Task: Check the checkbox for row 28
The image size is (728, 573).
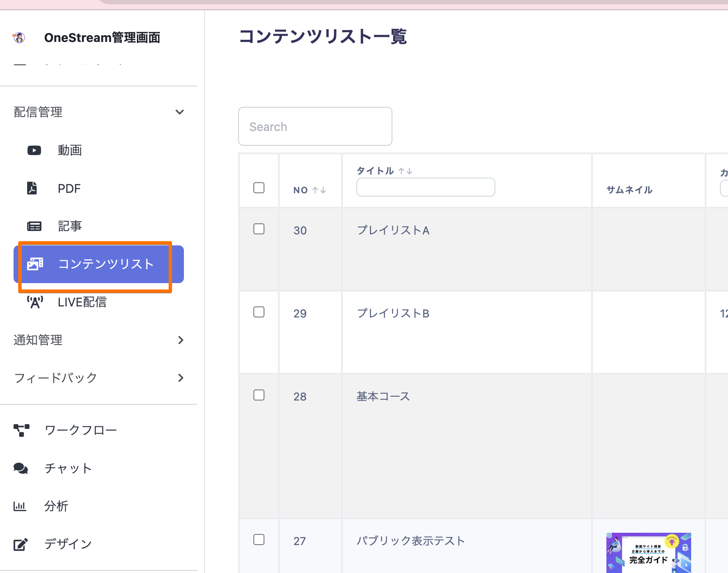Action: [259, 395]
